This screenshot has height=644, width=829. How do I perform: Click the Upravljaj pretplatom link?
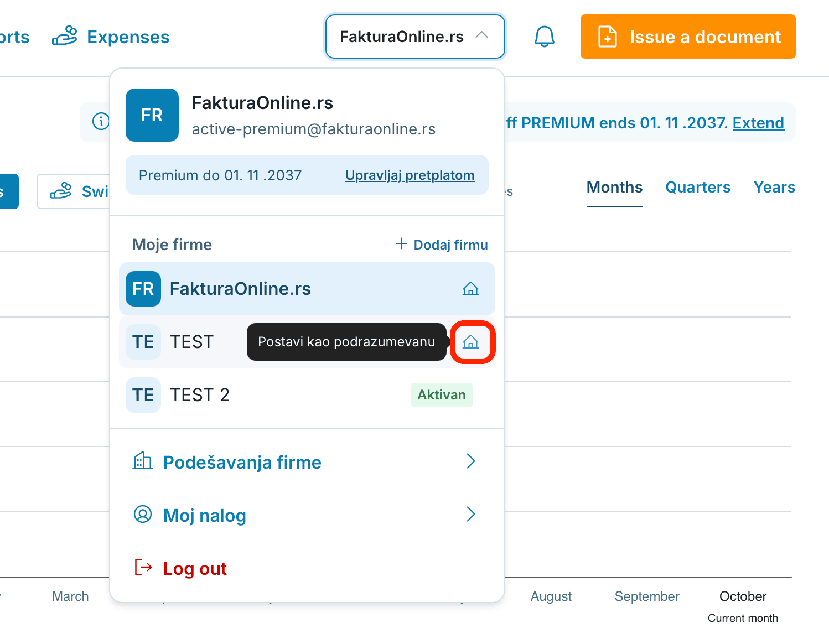pos(410,175)
